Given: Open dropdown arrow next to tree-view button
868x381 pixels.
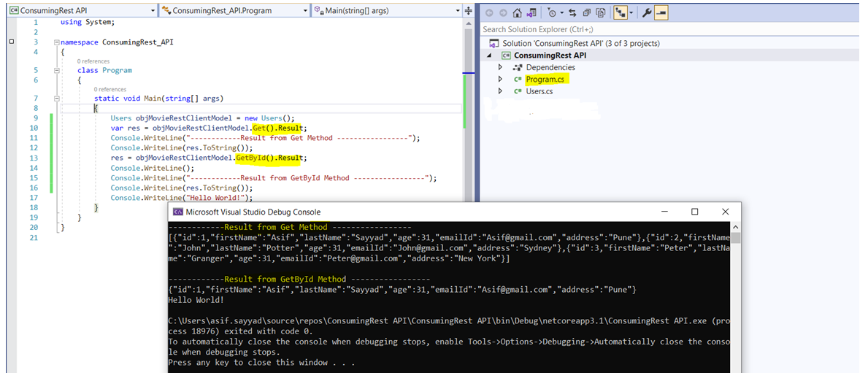Looking at the screenshot, I should tap(631, 12).
